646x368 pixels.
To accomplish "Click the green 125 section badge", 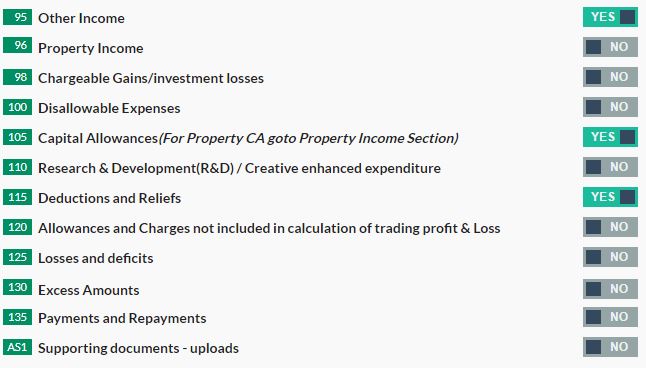I will 17,257.
